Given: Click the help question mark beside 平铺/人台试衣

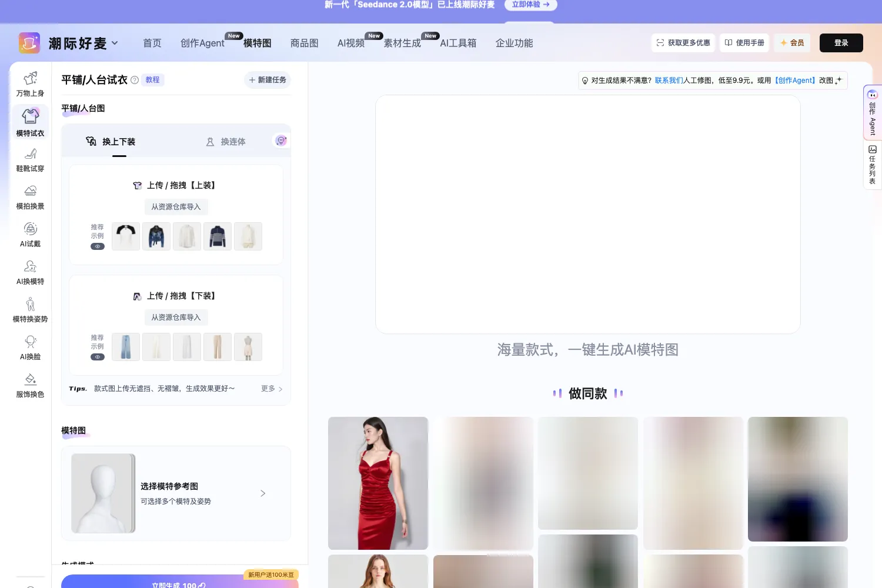Looking at the screenshot, I should pos(135,80).
